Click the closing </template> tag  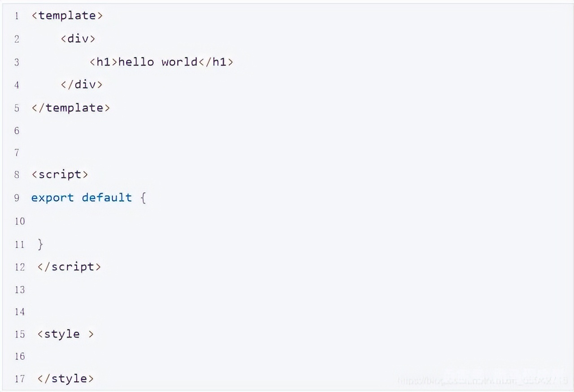coord(70,108)
